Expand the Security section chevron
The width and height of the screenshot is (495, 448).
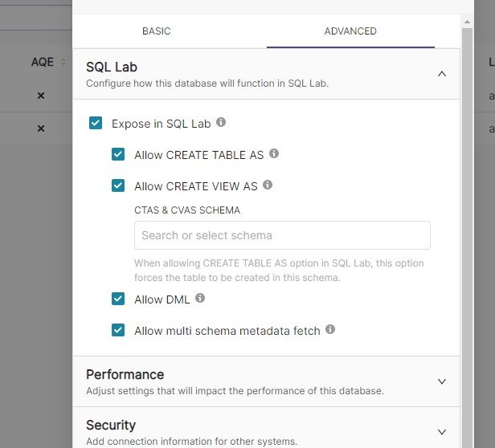[x=442, y=432]
